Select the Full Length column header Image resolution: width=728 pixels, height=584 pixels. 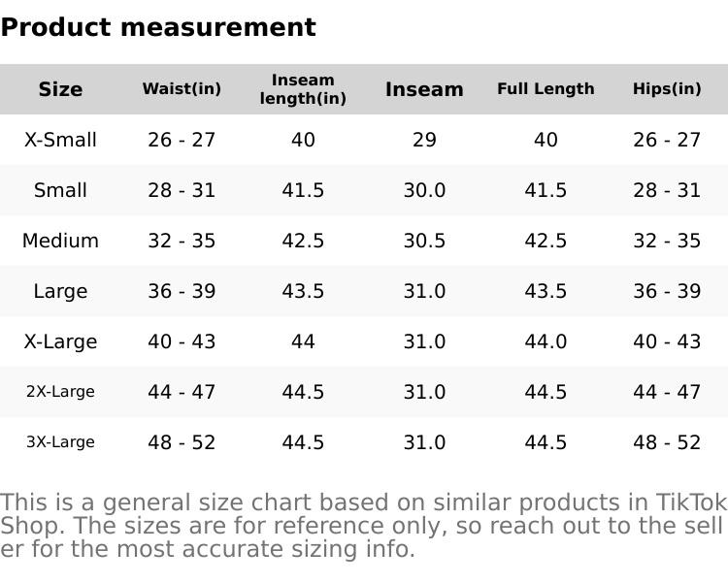(x=546, y=89)
